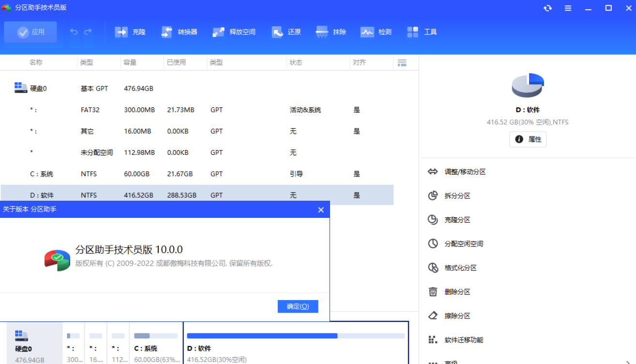Open the Tools (工具) menu
636x364 pixels.
pos(422,32)
